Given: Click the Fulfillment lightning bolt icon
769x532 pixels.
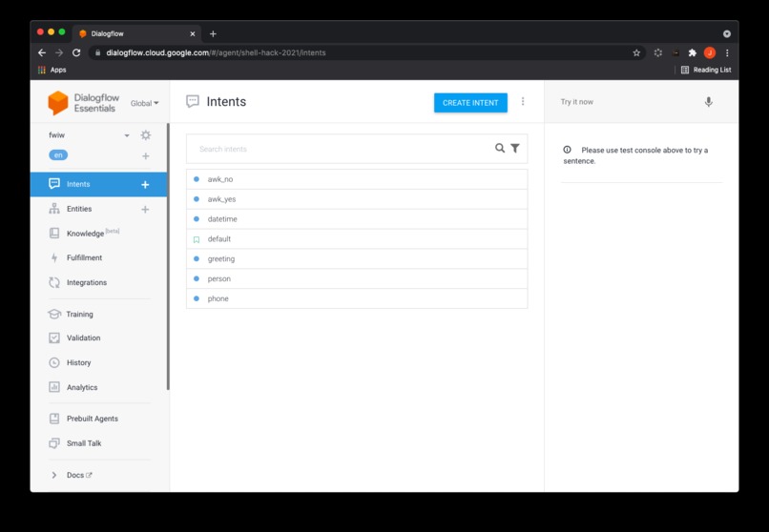Looking at the screenshot, I should point(54,257).
